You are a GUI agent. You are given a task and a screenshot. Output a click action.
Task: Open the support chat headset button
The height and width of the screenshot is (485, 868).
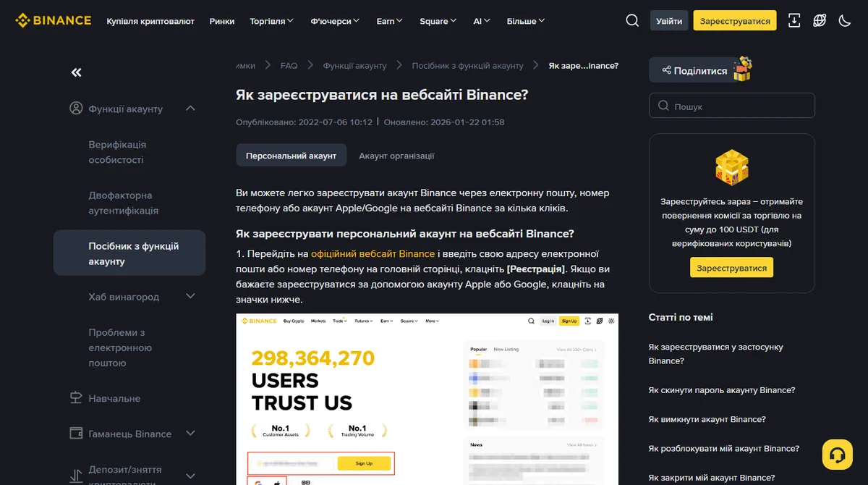point(838,454)
